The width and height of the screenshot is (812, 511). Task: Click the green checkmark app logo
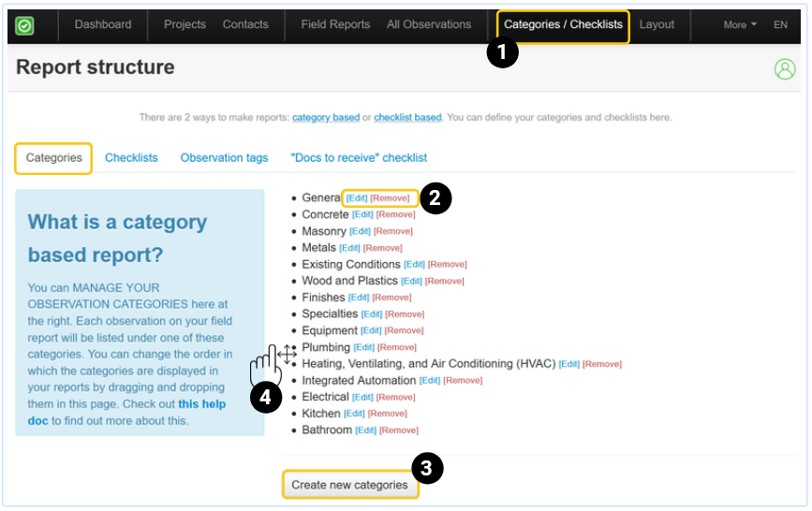24,25
